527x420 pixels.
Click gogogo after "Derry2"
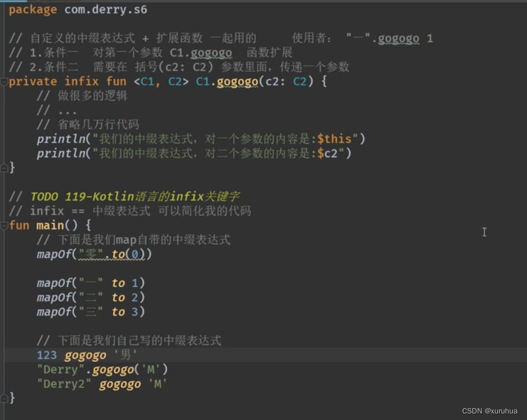pos(120,384)
